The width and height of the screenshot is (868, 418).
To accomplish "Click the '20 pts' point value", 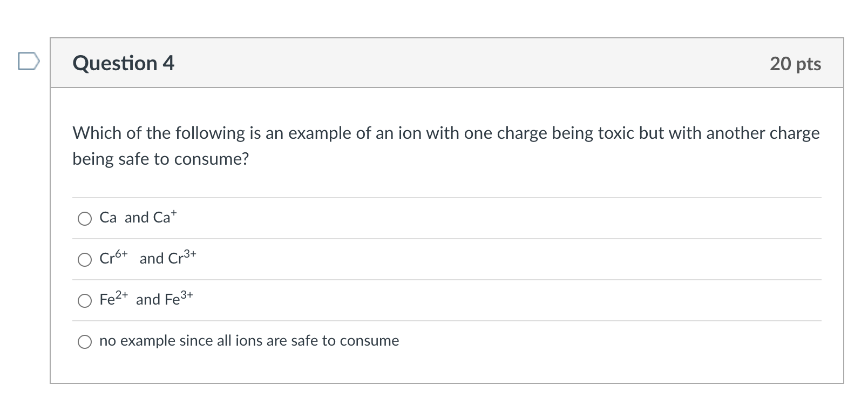I will (795, 64).
